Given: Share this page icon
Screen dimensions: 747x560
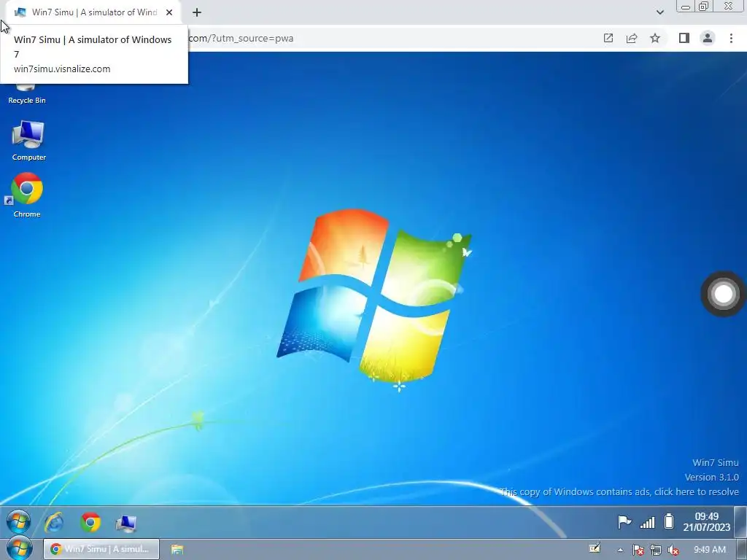Looking at the screenshot, I should click(632, 38).
